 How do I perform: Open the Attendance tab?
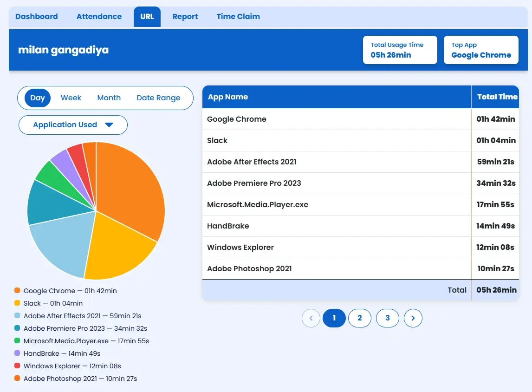tap(99, 17)
